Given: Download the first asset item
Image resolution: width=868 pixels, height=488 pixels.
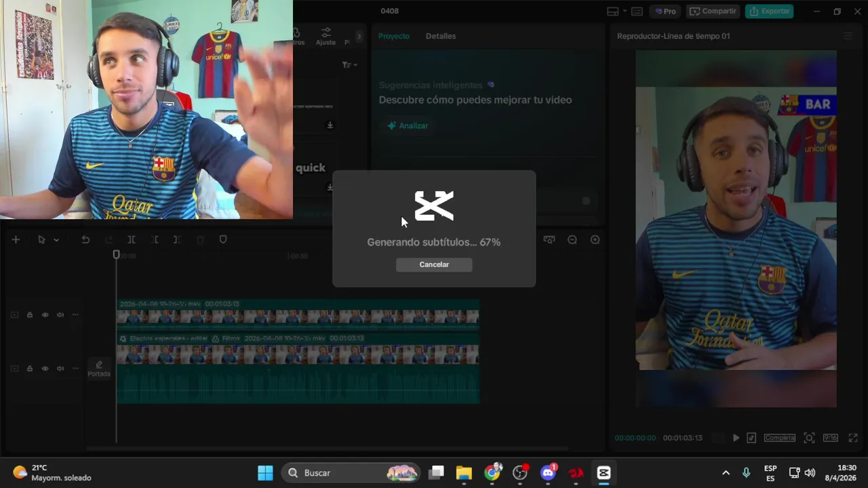Looking at the screenshot, I should point(330,125).
